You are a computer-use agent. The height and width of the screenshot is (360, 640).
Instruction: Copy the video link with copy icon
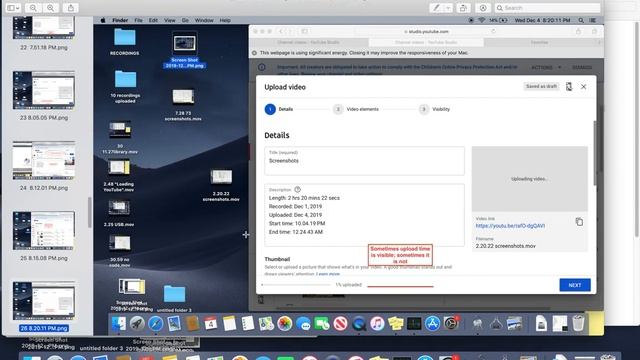click(x=579, y=222)
